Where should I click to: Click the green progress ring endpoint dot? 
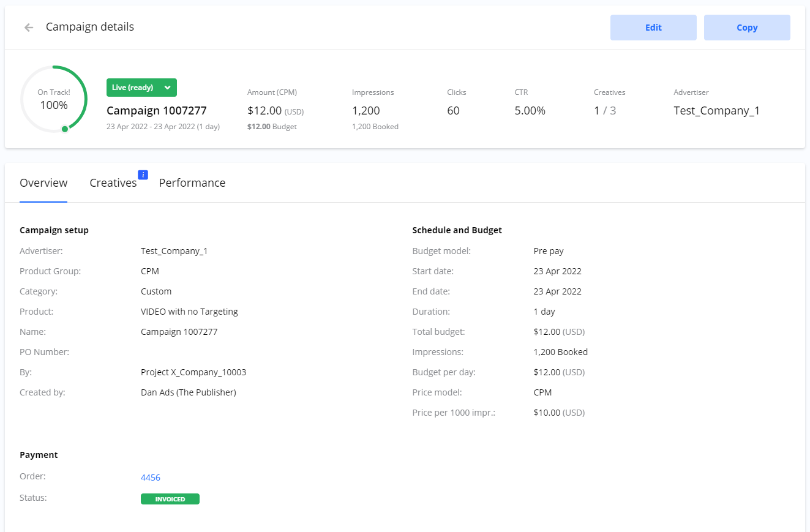click(x=65, y=129)
